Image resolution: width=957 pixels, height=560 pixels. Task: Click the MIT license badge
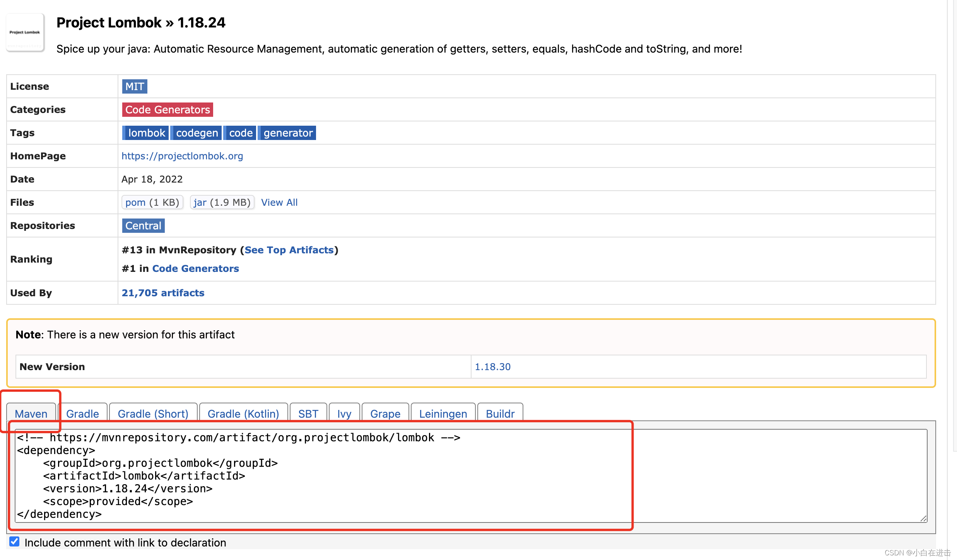pyautogui.click(x=135, y=86)
